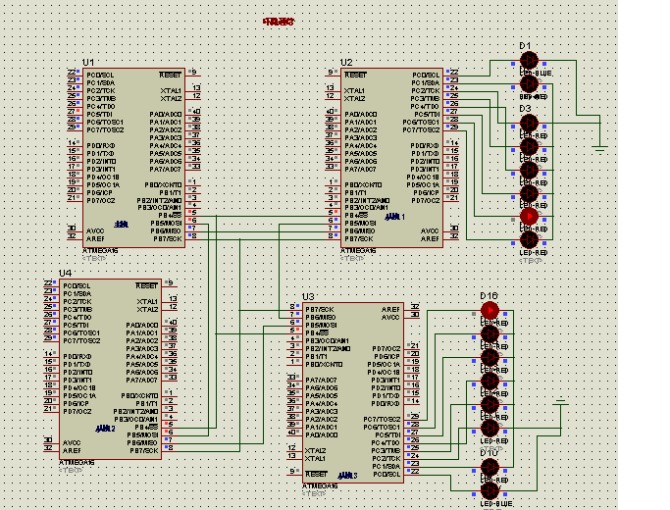Click the AREF pin on U2
670x510 pixels.
(431, 240)
